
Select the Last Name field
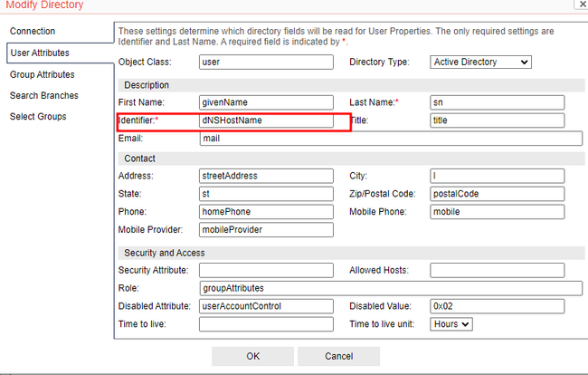click(497, 102)
